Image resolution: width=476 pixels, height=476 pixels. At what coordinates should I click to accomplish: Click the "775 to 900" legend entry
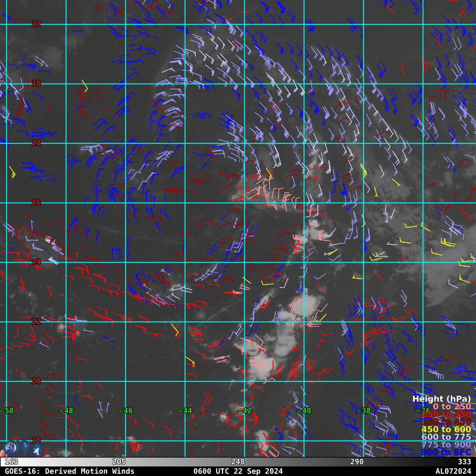click(446, 444)
